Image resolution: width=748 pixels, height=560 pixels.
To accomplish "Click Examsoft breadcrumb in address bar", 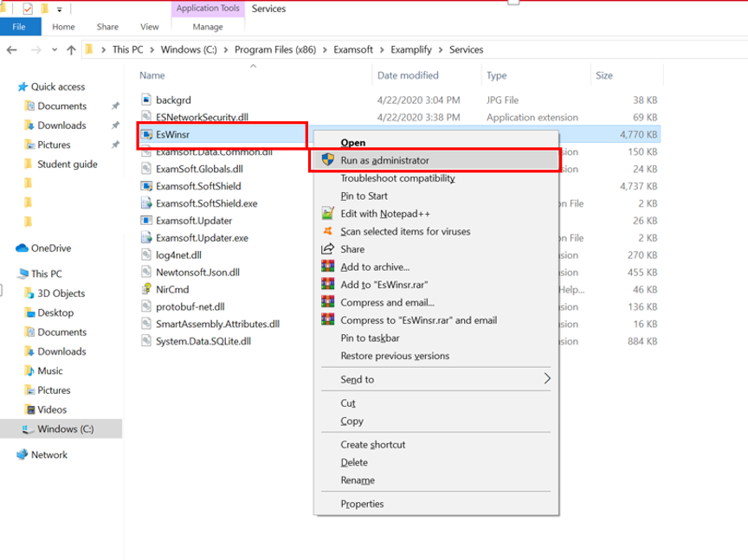I will tap(353, 49).
